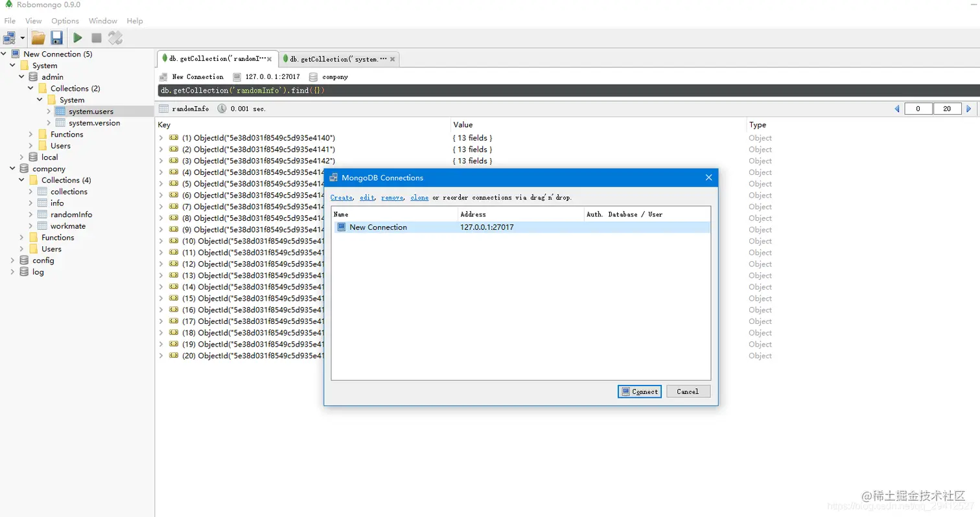This screenshot has height=517, width=980.
Task: Collapse the compony database node
Action: pyautogui.click(x=12, y=168)
